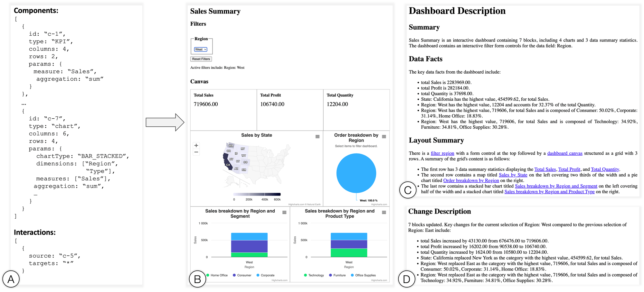
Task: Open the export menu on Order breakdown pie chart
Action: tap(384, 136)
